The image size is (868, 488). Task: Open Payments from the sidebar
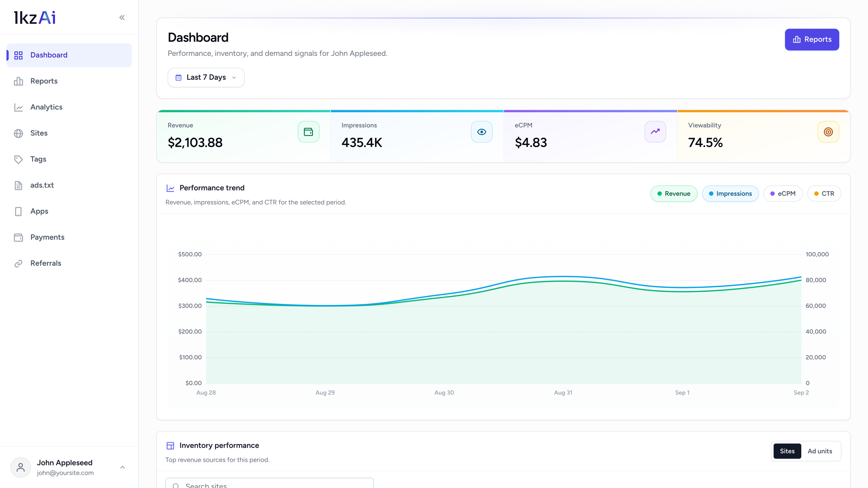69,238
